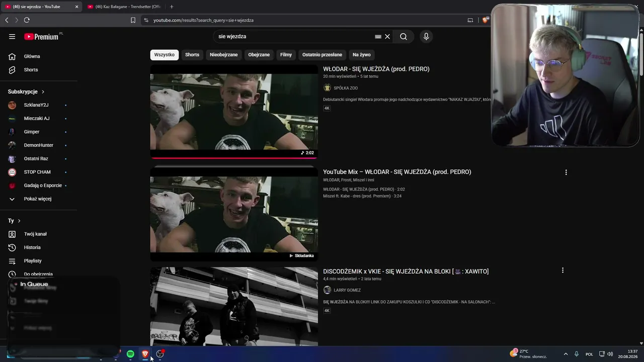Go back in the browser
Screen dimensions: 644x362
pos(7,20)
